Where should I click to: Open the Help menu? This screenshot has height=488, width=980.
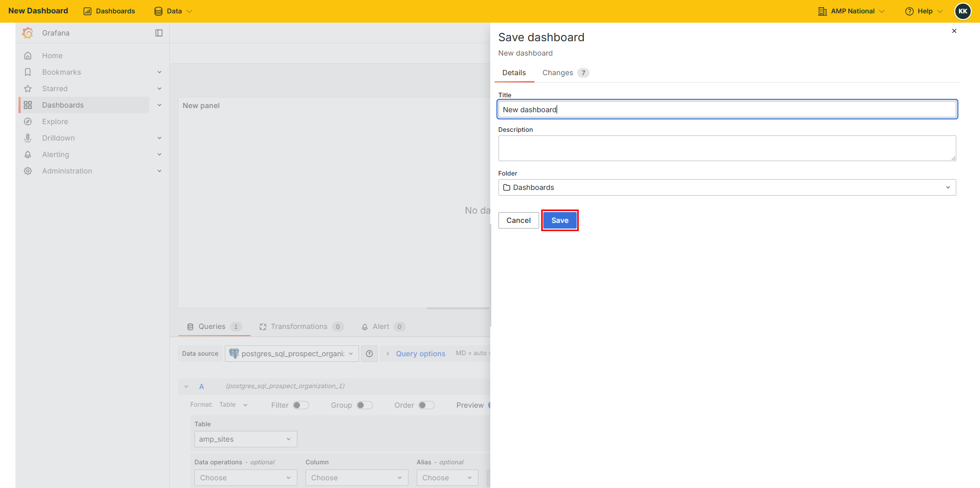pos(924,11)
